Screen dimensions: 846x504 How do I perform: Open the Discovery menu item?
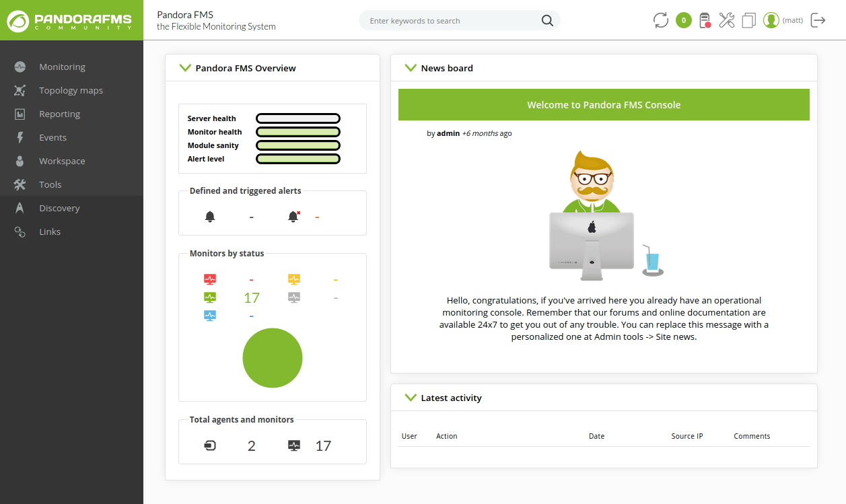(x=59, y=208)
